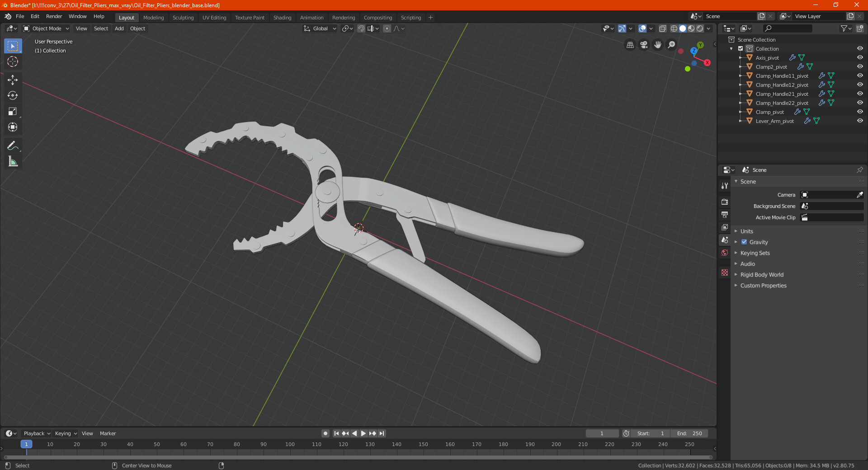868x470 pixels.
Task: Open the pivot point dropdown
Action: tap(348, 28)
